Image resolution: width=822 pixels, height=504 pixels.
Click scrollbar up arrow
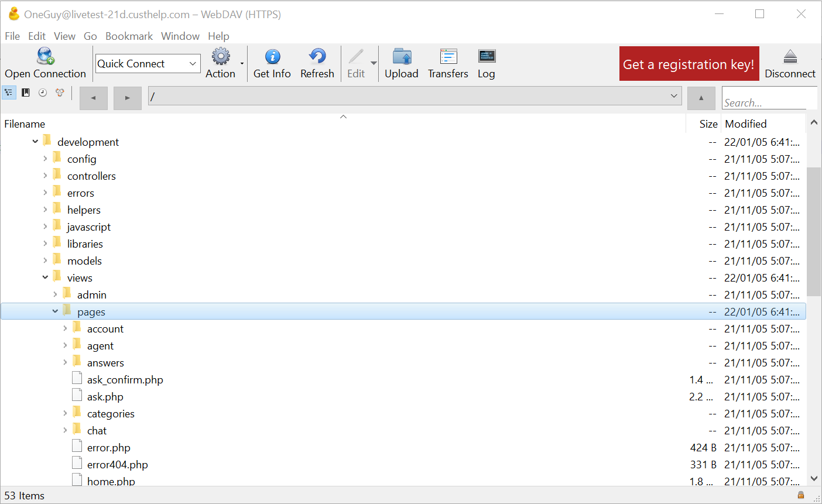tap(814, 122)
